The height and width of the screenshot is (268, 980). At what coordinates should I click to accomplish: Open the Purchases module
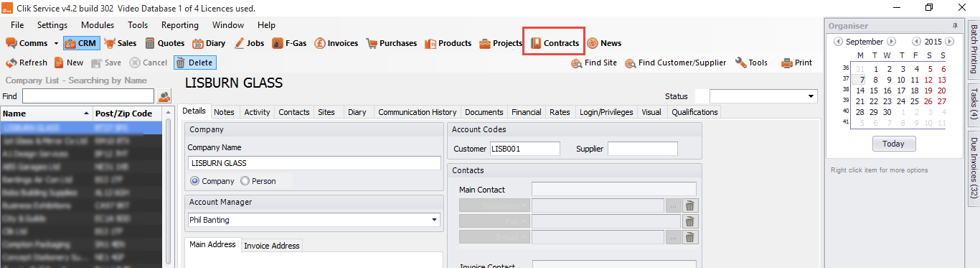click(x=392, y=43)
